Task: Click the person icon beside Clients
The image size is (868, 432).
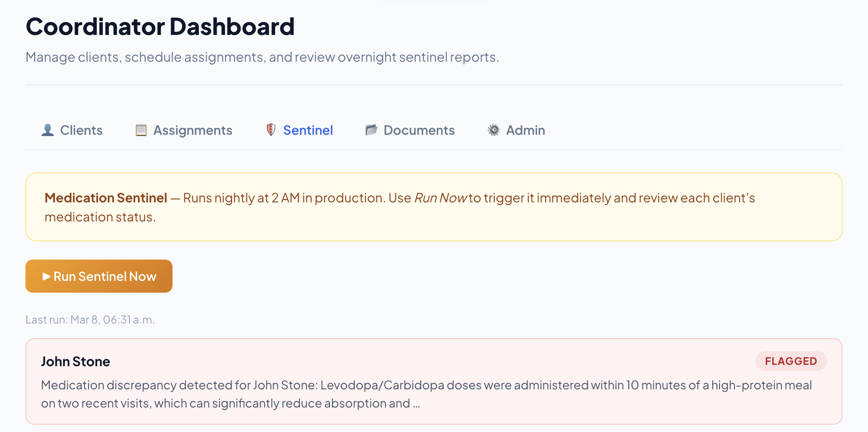Action: [x=48, y=130]
